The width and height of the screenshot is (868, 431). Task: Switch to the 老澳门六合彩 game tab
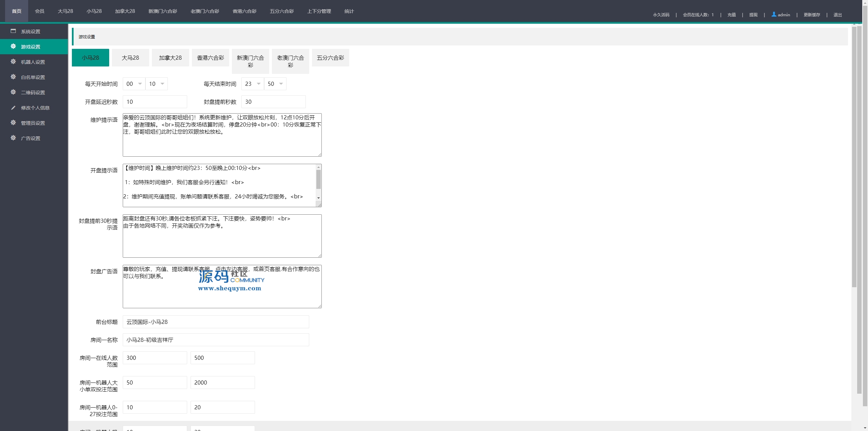pyautogui.click(x=291, y=61)
